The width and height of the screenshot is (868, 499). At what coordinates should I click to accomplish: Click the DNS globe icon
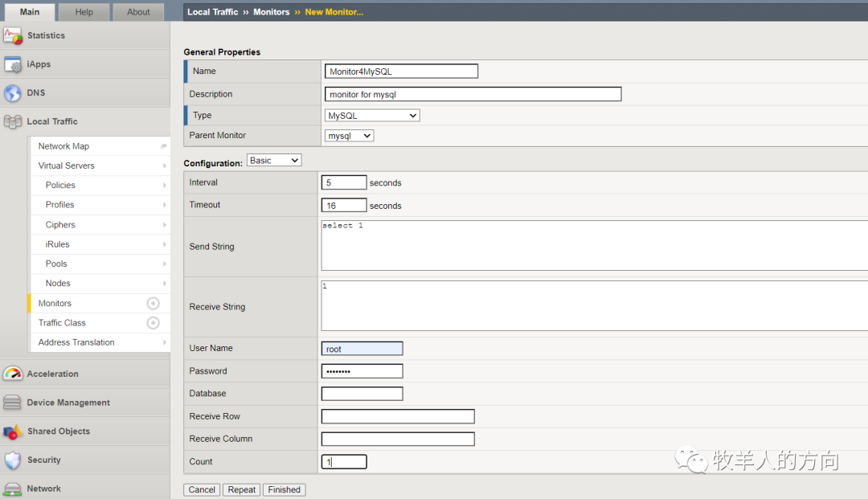[x=12, y=93]
